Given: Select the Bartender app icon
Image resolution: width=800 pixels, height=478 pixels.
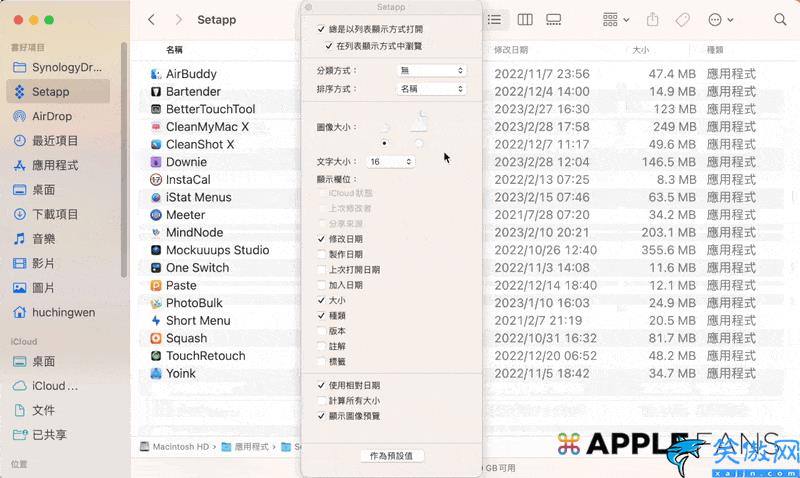Looking at the screenshot, I should 156,92.
